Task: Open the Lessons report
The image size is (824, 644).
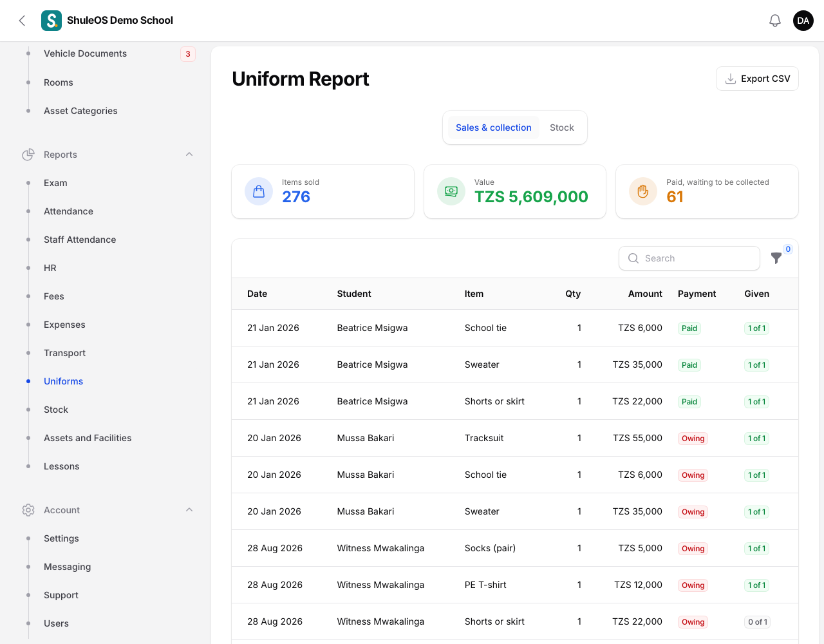Action: (62, 466)
